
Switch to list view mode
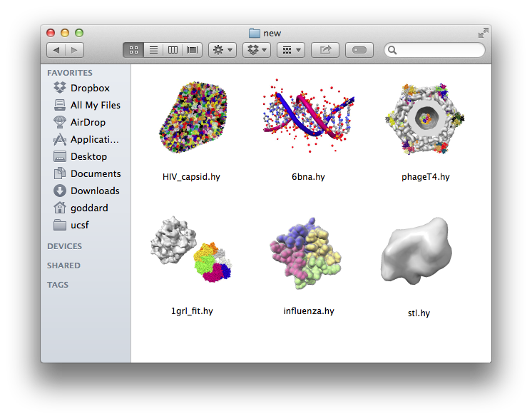[153, 50]
